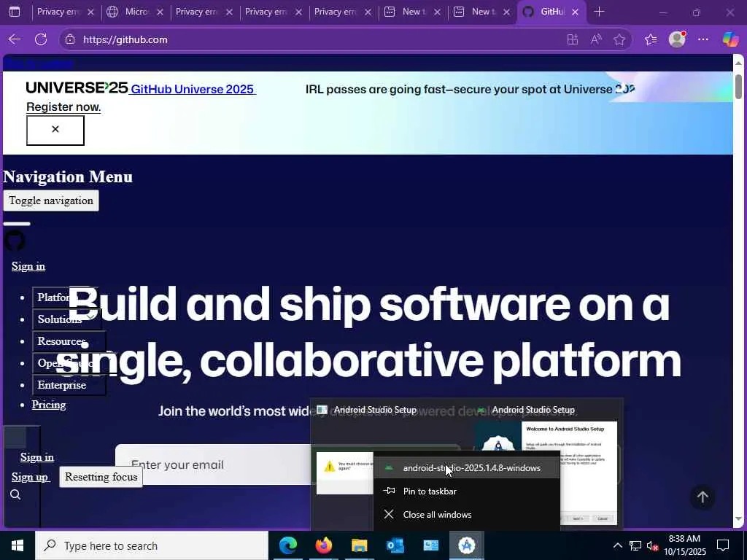Launch the Copilot sidebar icon
The height and width of the screenshot is (560, 747).
(730, 39)
